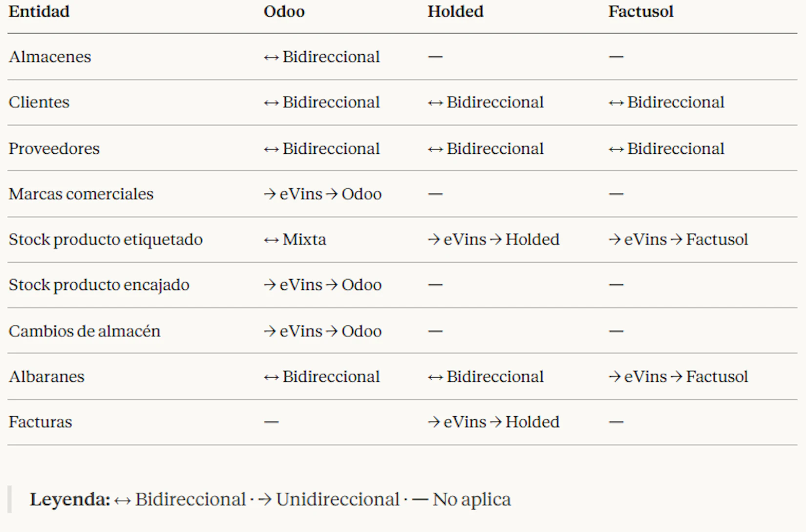Click the bidirectional arrow icon beside Mixta

[271, 240]
